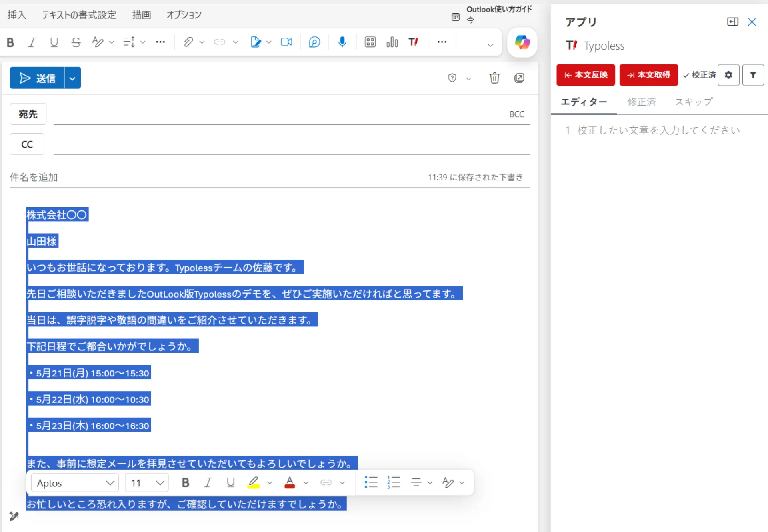768x532 pixels.
Task: Start dictation with the microphone icon
Action: point(342,42)
